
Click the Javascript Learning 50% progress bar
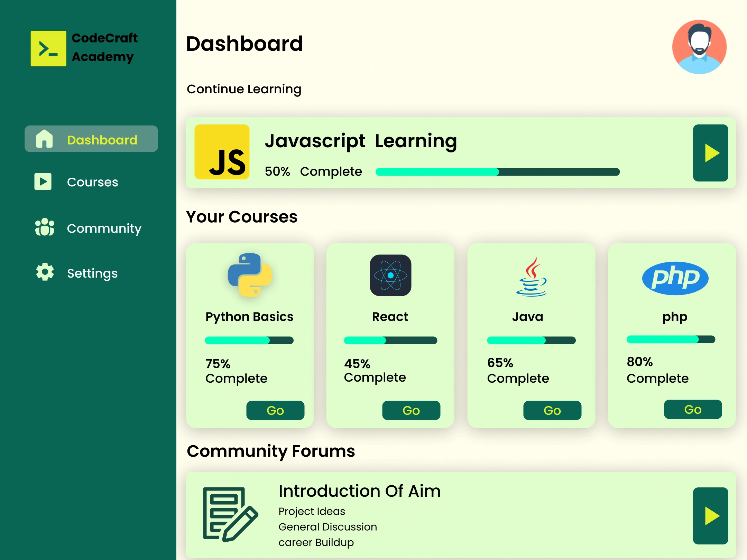498,172
